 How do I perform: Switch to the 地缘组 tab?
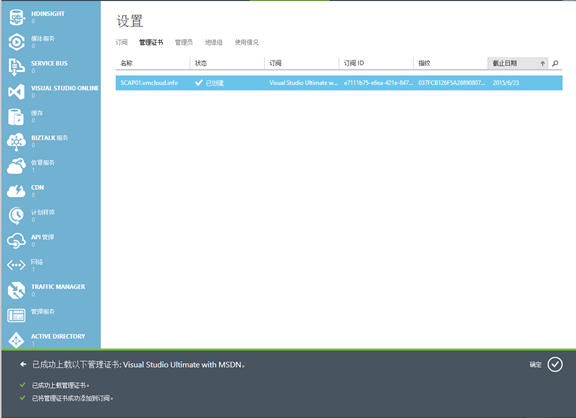(x=214, y=42)
